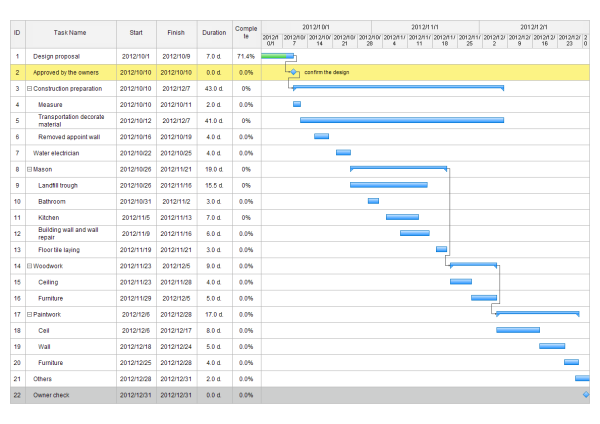Click the Finish column header
The image size is (600, 424).
pos(176,33)
